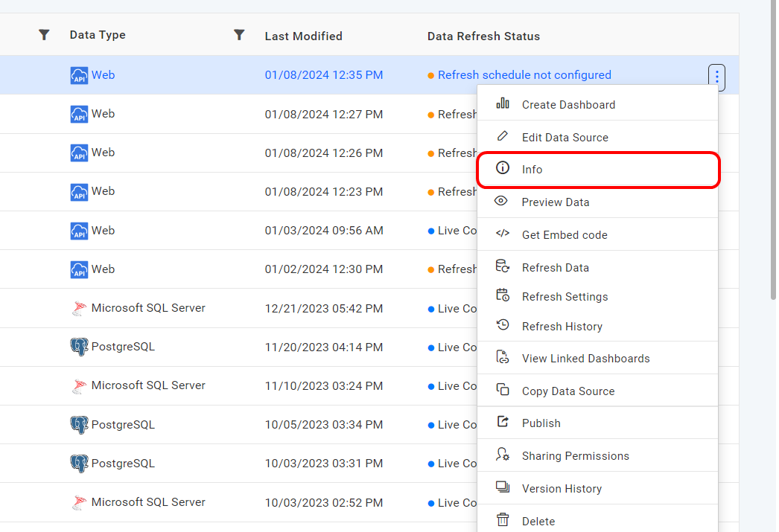Click the Version History stack icon
779x532 pixels.
(503, 487)
